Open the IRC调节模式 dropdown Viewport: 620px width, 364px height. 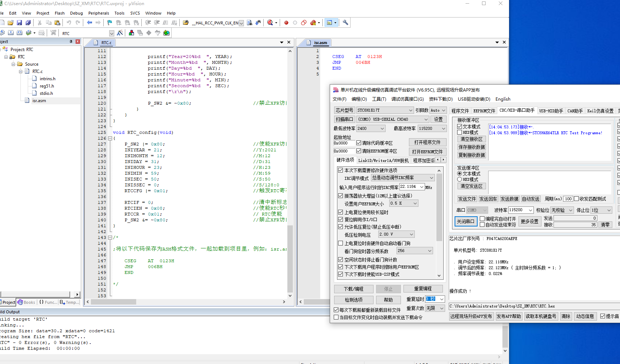coord(403,178)
